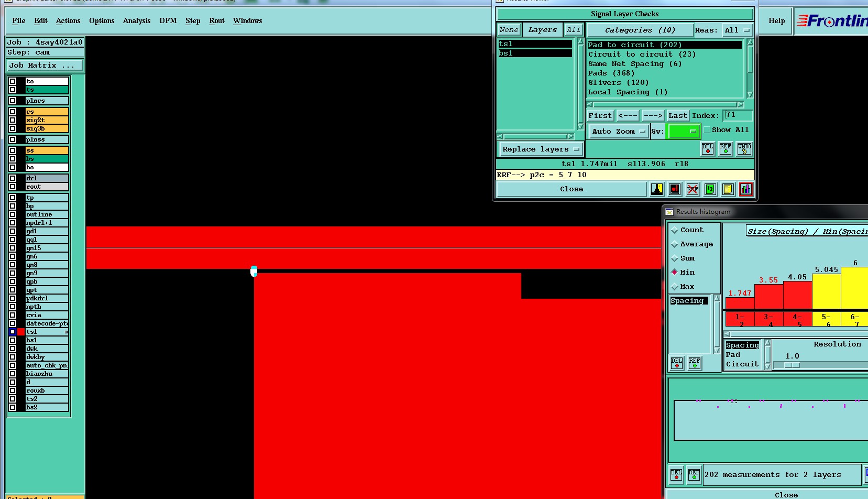Viewport: 868px width, 499px height.
Task: Go to next result with ---> button
Action: 653,116
